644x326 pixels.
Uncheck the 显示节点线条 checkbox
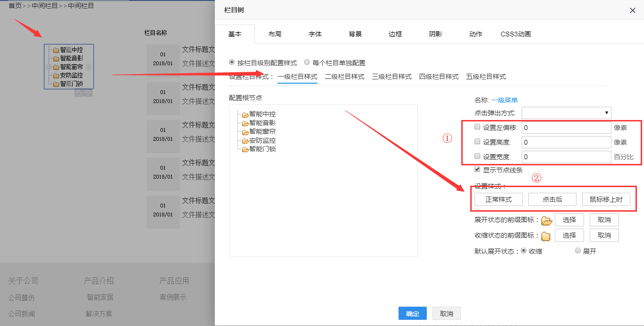click(477, 170)
